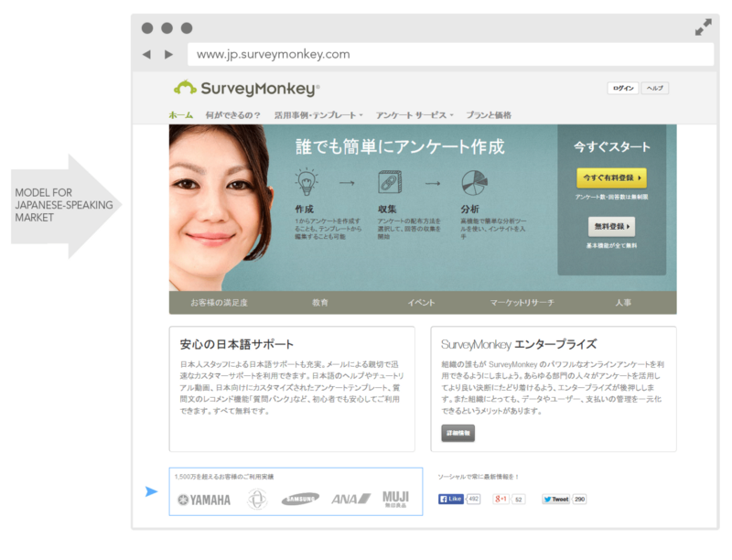Click the 誰でも簡単にアンケート作成 headline

pyautogui.click(x=400, y=146)
